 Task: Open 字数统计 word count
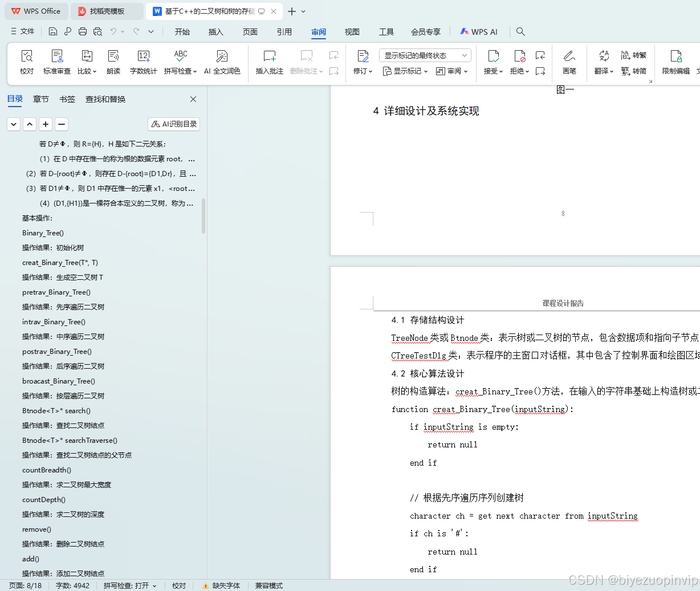143,62
